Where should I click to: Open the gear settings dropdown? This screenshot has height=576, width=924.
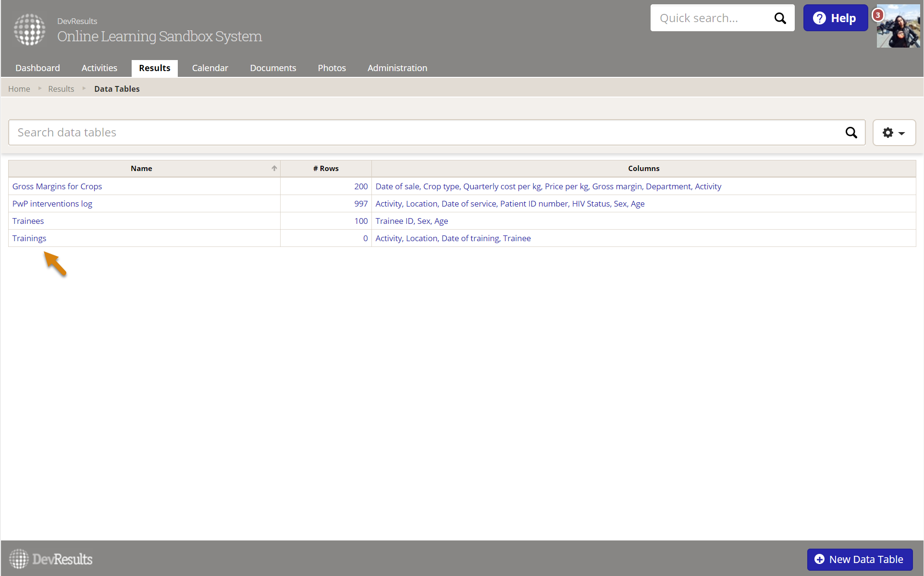(894, 133)
